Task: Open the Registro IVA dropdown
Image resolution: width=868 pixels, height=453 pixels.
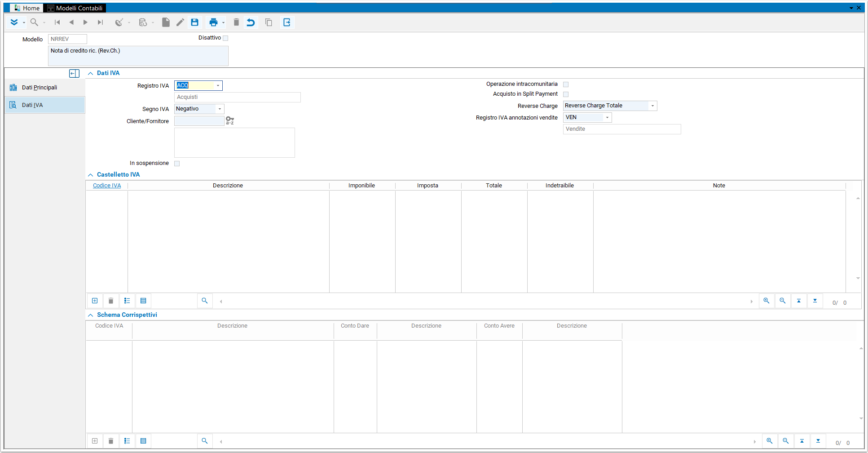Action: pyautogui.click(x=218, y=85)
